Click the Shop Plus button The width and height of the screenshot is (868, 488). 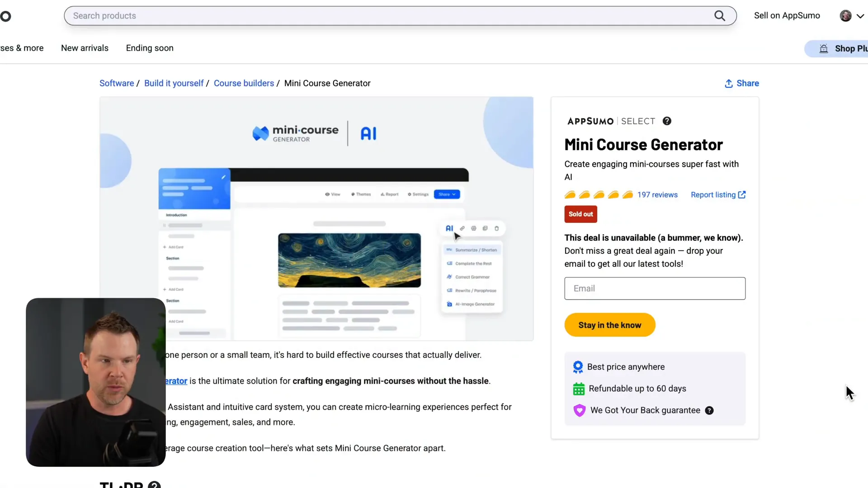[x=836, y=49]
